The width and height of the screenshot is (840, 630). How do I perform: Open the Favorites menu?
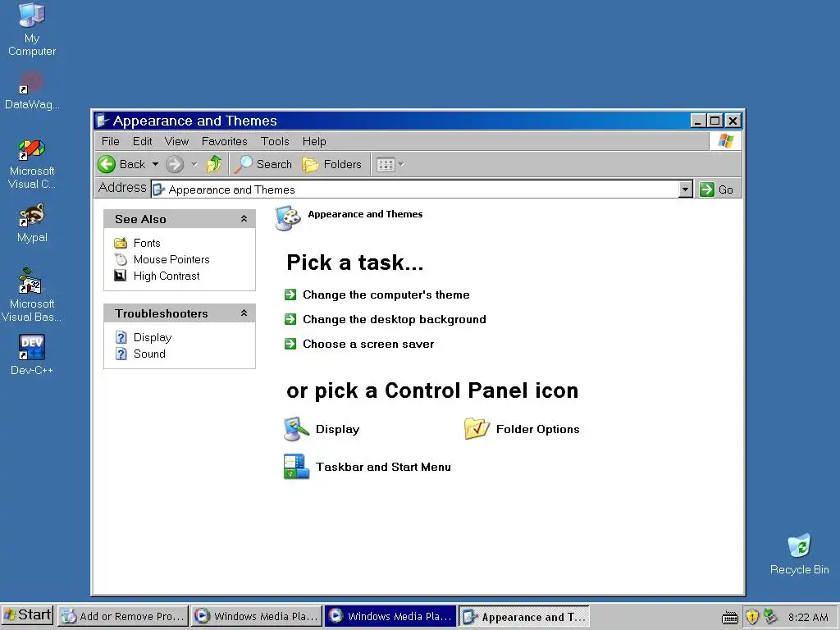point(225,141)
